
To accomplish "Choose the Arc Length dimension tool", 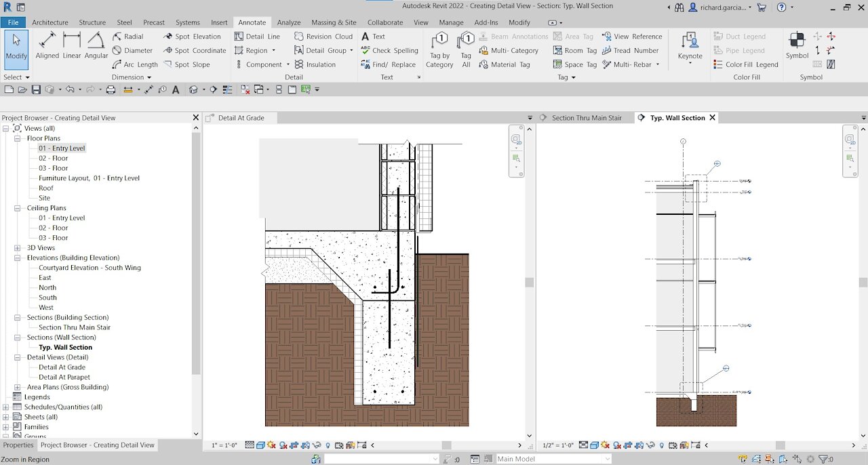I will pos(134,64).
